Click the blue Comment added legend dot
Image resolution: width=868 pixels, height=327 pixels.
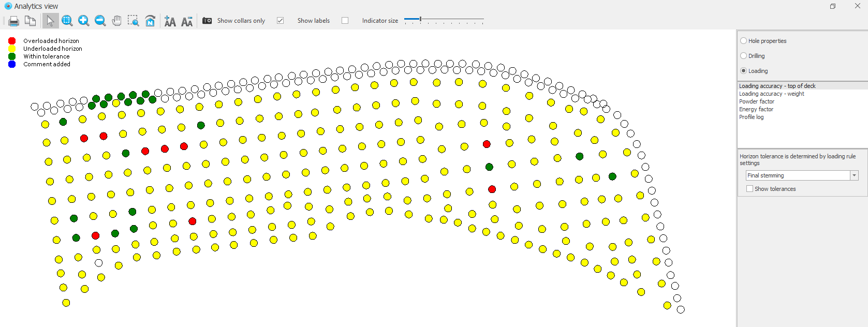pyautogui.click(x=12, y=64)
